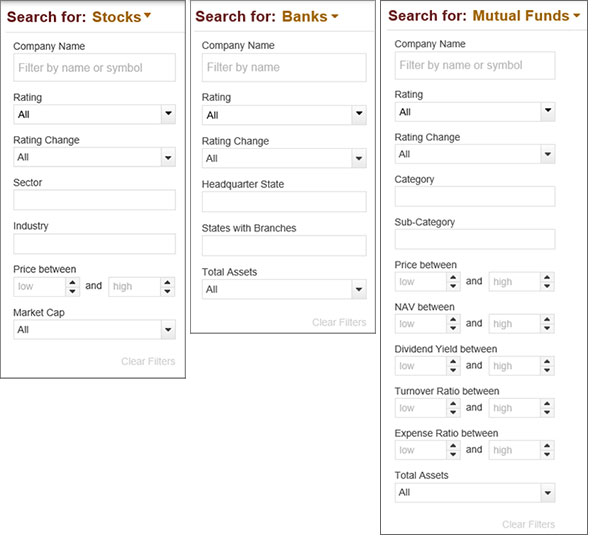Click the Turnover Ratio low input field
This screenshot has height=545, width=600.
click(420, 408)
